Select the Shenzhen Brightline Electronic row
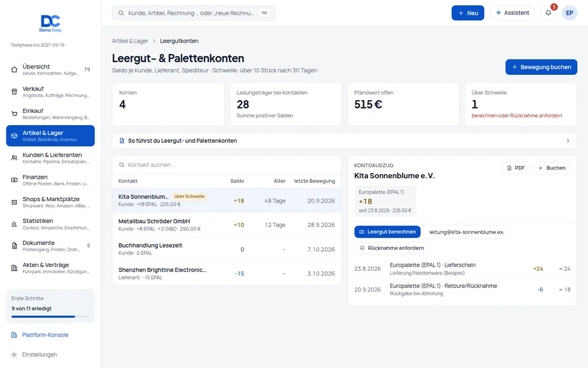This screenshot has width=588, height=368. tap(227, 273)
